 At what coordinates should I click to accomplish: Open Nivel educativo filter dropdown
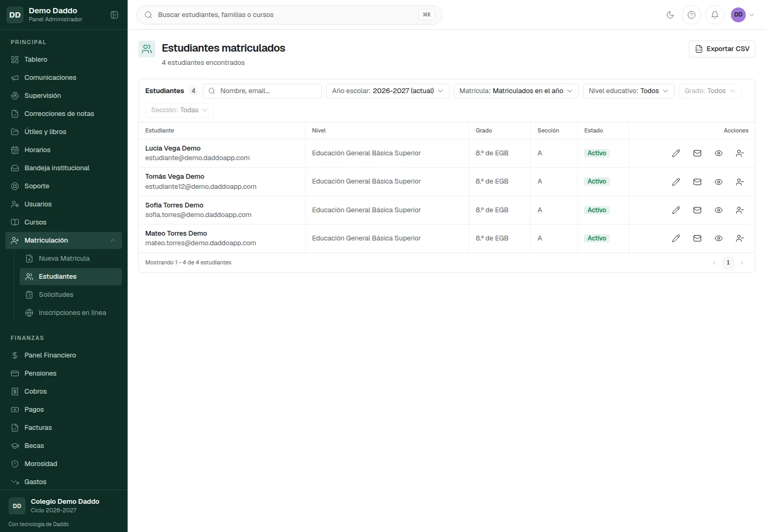coord(629,91)
